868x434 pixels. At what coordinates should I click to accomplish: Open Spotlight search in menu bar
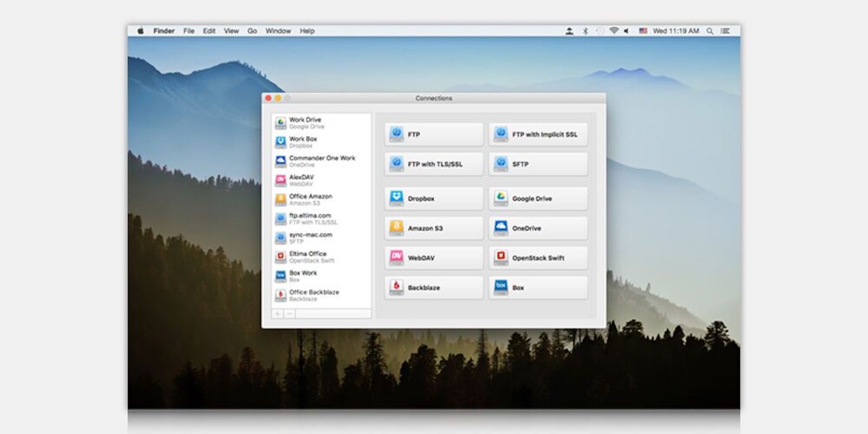(x=710, y=31)
